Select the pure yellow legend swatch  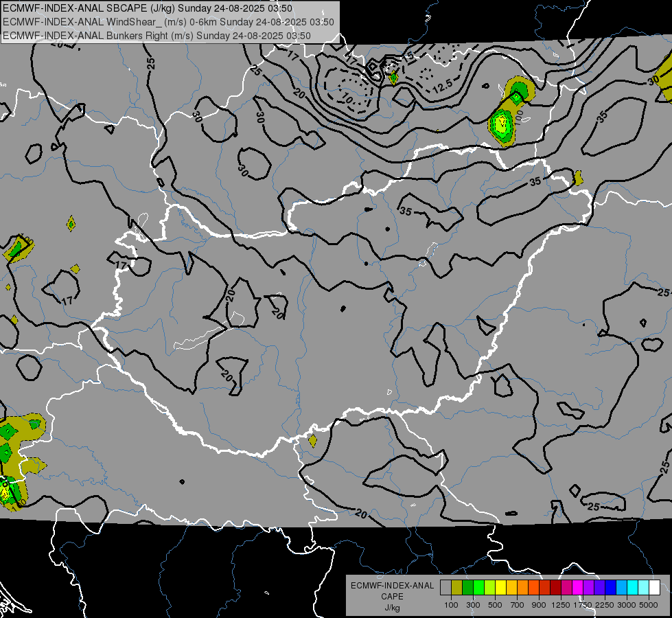pos(500,588)
